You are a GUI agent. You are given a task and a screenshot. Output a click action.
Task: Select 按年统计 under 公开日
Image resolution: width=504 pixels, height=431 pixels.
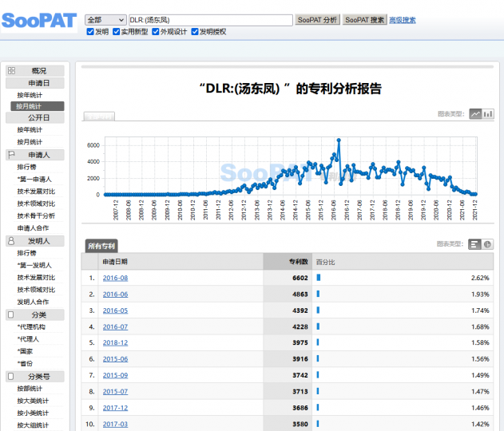30,130
